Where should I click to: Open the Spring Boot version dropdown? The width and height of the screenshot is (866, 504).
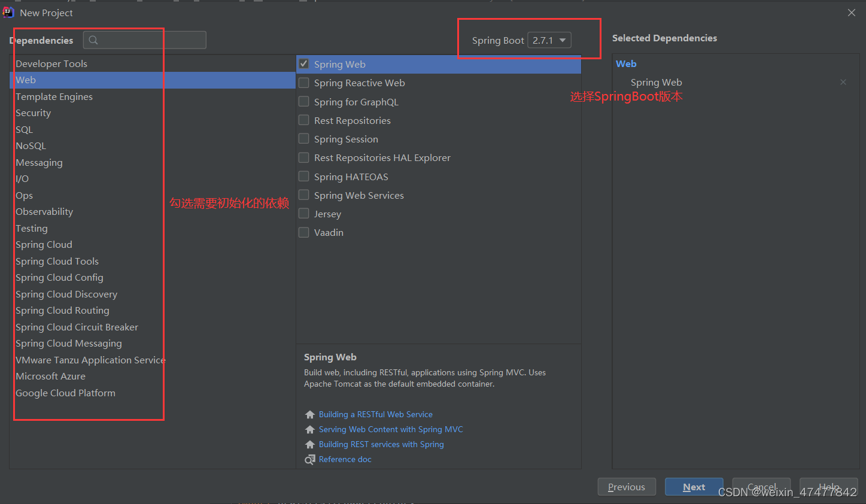point(549,40)
